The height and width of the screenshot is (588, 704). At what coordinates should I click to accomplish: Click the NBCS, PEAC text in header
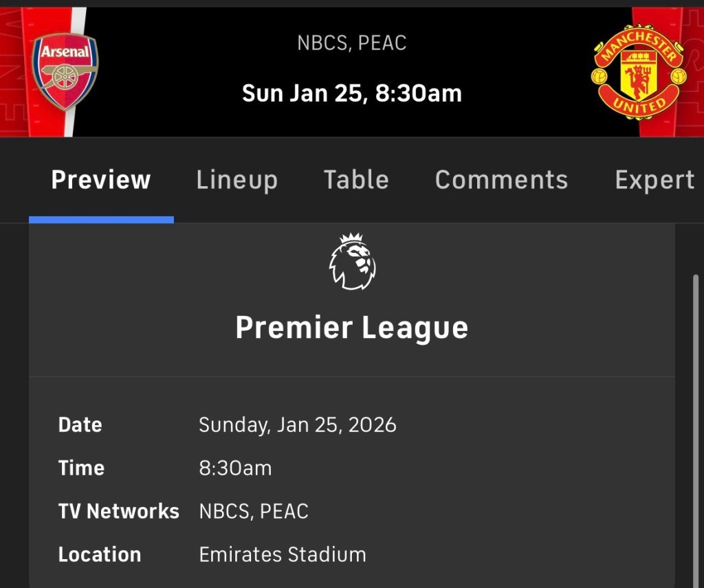point(351,43)
